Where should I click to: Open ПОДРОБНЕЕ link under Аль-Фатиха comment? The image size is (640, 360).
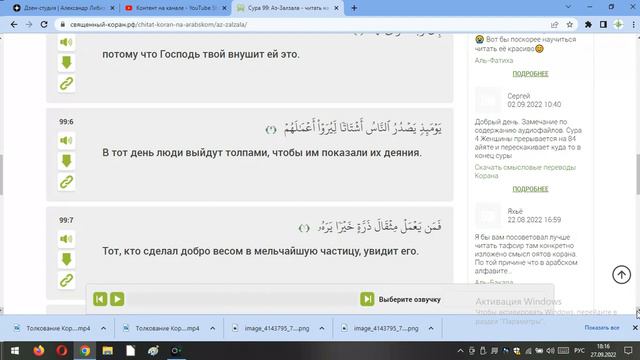[x=530, y=74]
